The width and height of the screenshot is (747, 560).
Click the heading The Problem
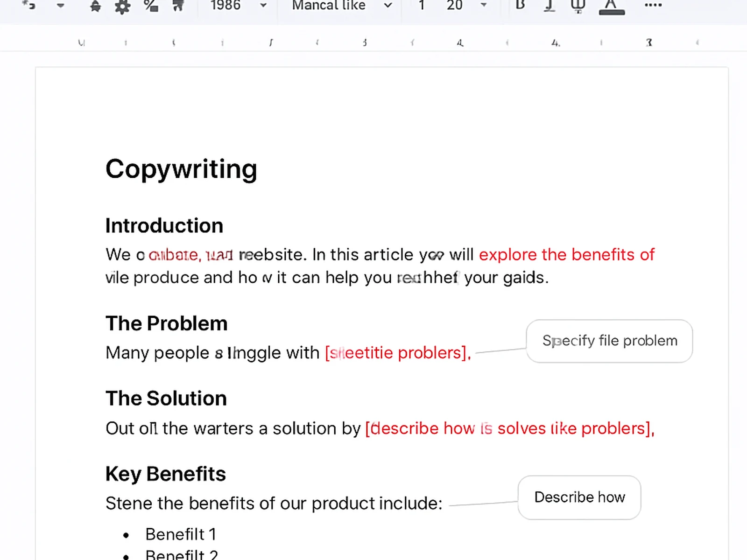tap(167, 323)
